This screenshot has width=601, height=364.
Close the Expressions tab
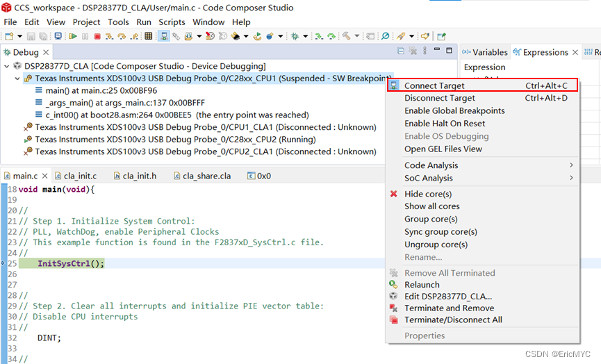coord(575,52)
